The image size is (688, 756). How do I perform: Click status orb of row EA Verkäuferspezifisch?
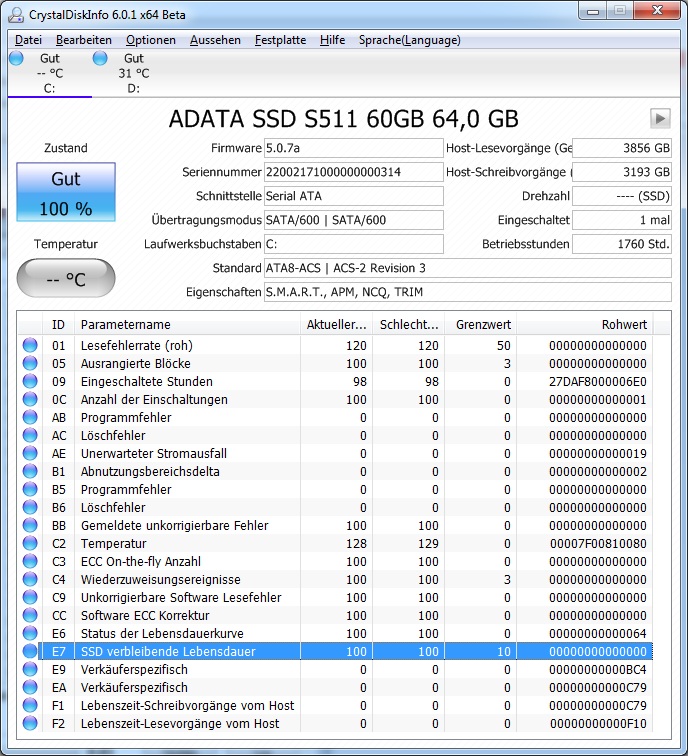tap(30, 687)
